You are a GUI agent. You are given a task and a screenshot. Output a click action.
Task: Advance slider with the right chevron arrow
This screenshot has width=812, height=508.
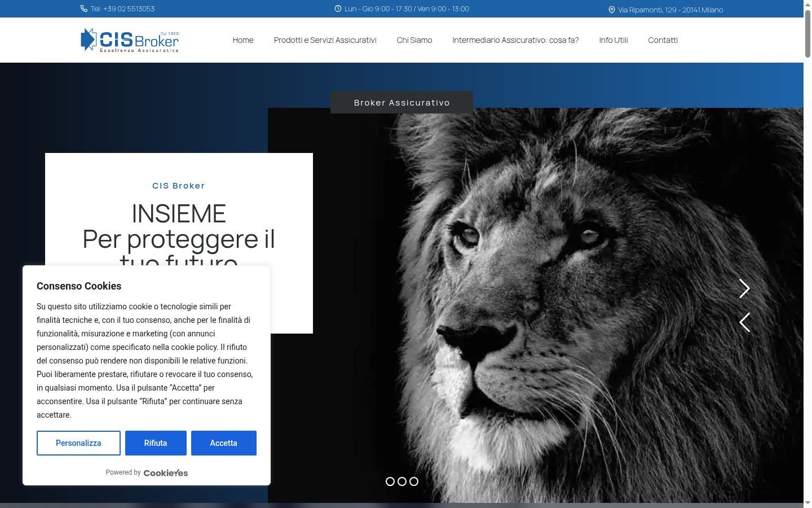744,288
